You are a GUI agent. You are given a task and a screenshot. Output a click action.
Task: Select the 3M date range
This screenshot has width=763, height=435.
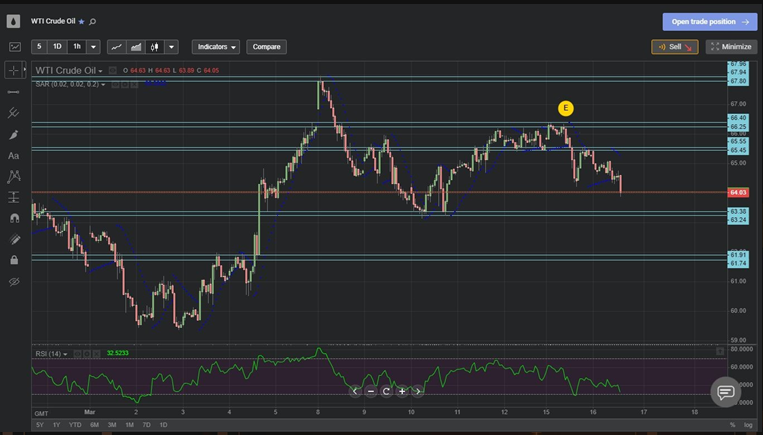pos(112,425)
